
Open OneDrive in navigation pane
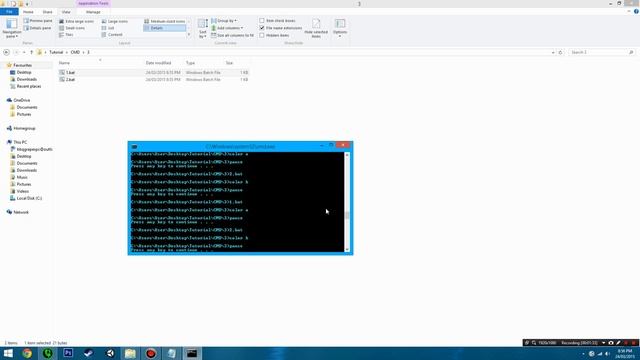click(x=22, y=100)
